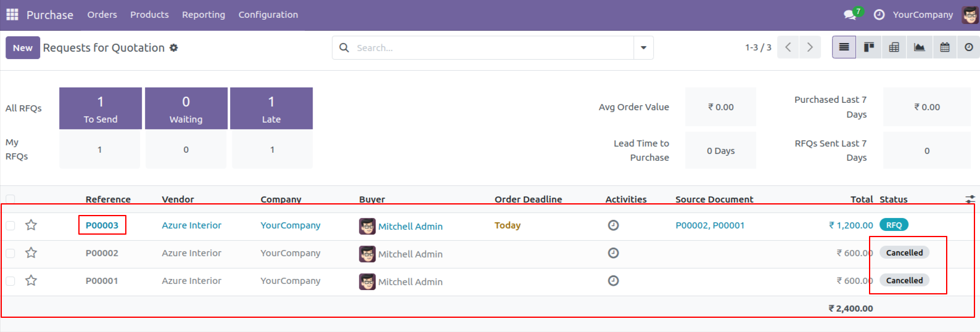Click into the Search field
980x332 pixels.
493,47
